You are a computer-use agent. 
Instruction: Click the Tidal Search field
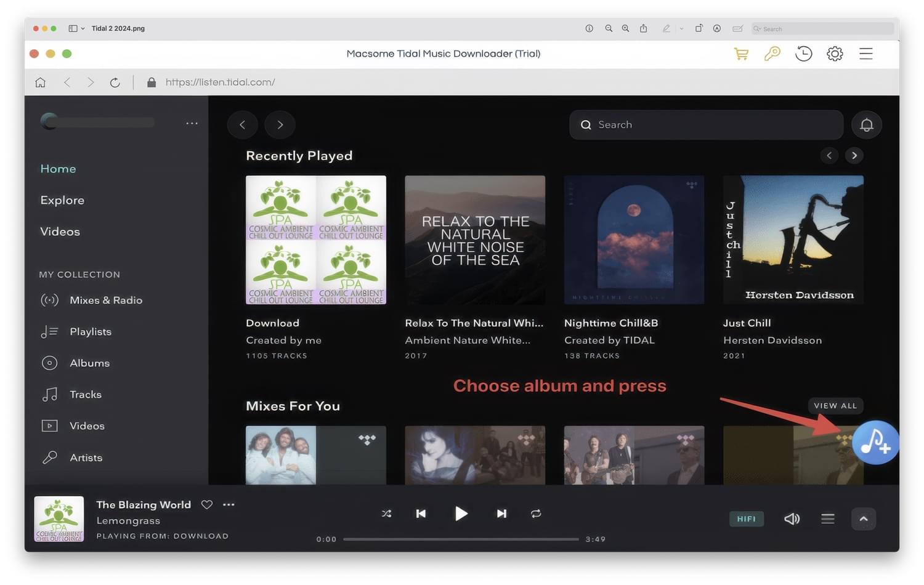click(707, 125)
